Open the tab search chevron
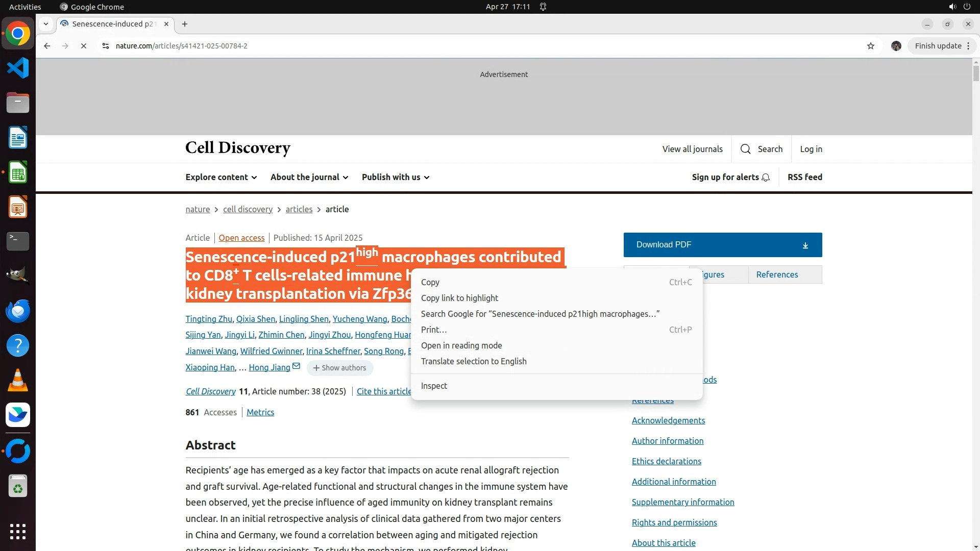The image size is (980, 551). 46,24
